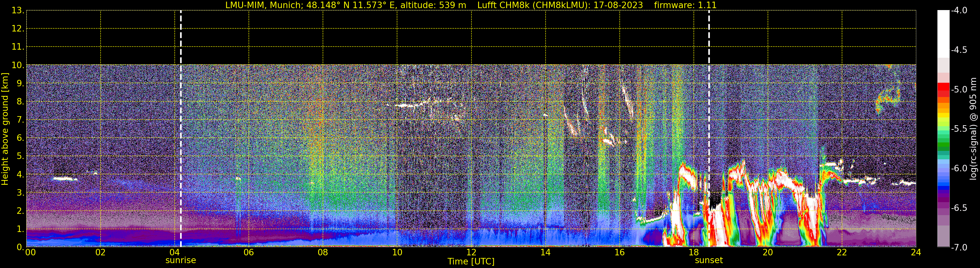Click the '7.' height axis tick label

[x=20, y=120]
